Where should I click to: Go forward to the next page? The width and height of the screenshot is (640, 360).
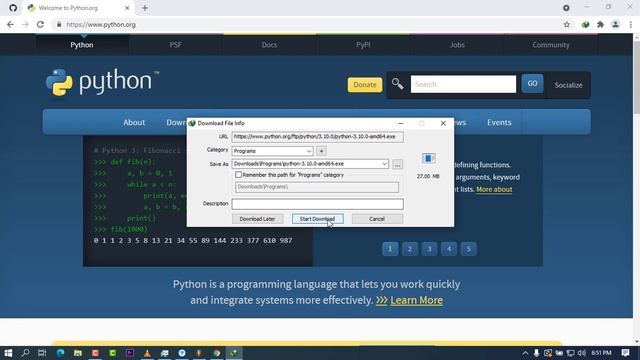coord(25,24)
